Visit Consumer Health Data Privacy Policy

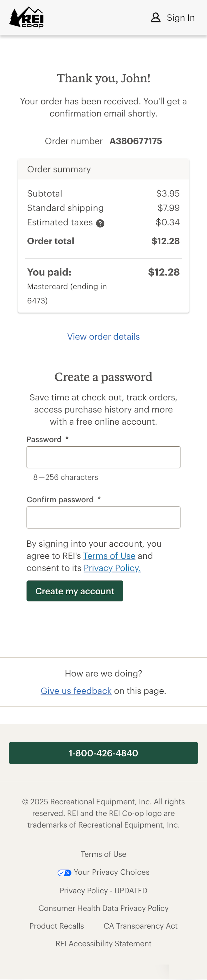pyautogui.click(x=103, y=908)
